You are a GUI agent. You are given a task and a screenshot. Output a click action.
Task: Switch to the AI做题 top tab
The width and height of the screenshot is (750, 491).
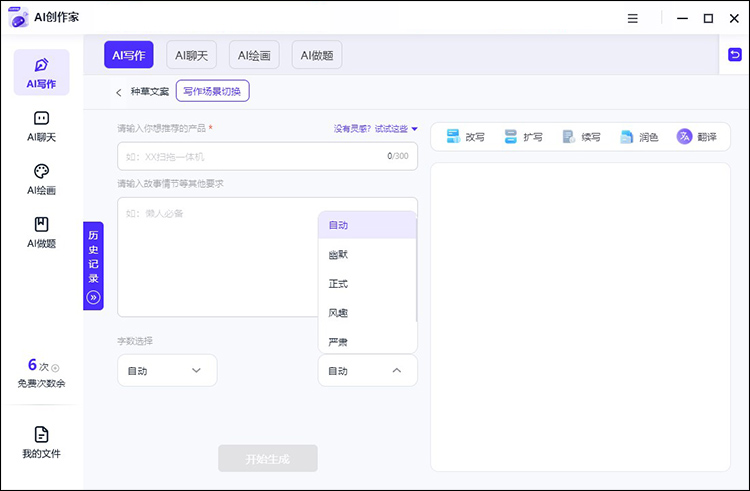tap(317, 55)
